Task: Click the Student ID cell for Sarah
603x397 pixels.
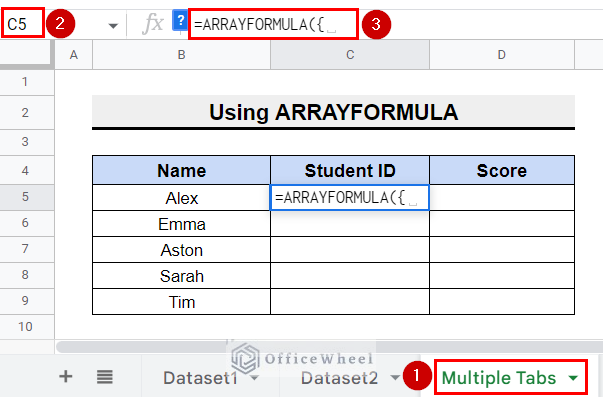Action: tap(350, 275)
